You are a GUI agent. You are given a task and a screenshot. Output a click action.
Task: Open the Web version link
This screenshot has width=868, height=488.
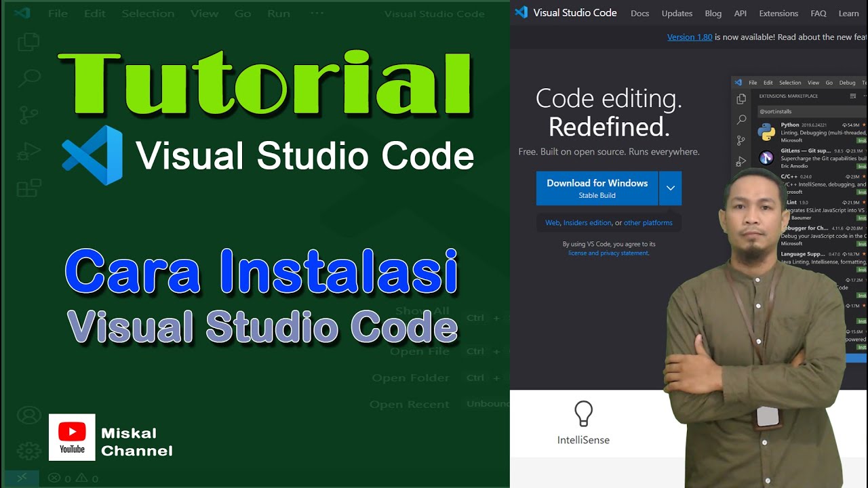(x=553, y=222)
